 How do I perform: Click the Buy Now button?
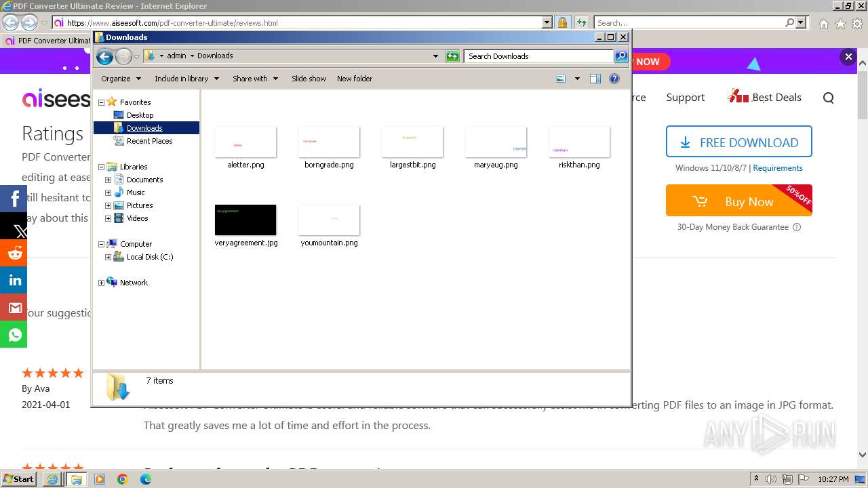click(x=738, y=201)
